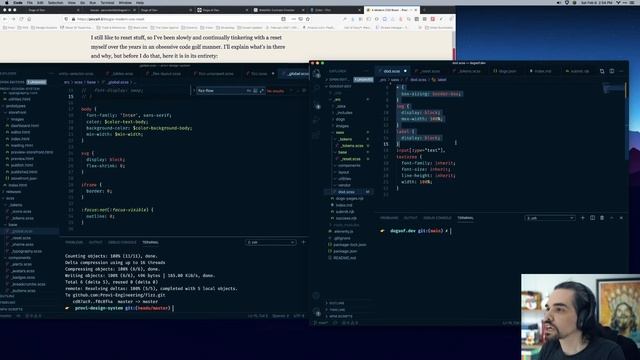This screenshot has height=360, width=640.
Task: Open _reset.scss under base in right explorer
Action: (350, 159)
